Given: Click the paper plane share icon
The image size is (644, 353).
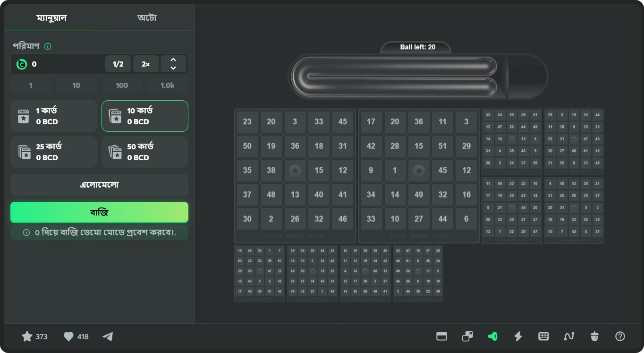Looking at the screenshot, I should pos(108,336).
